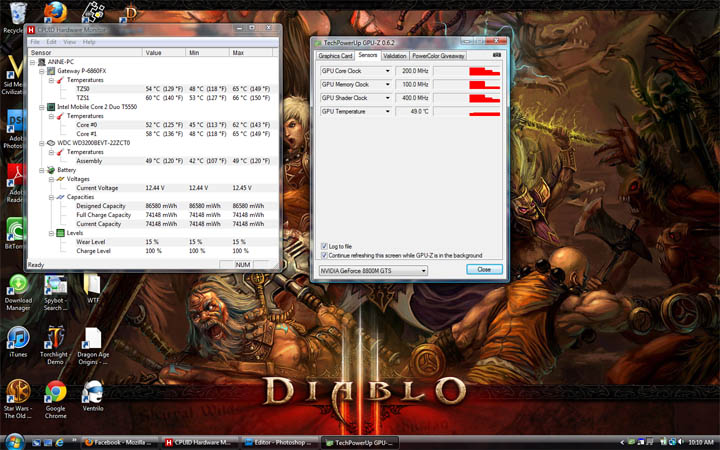Click the Value column header
This screenshot has height=450, width=720.
[x=164, y=53]
